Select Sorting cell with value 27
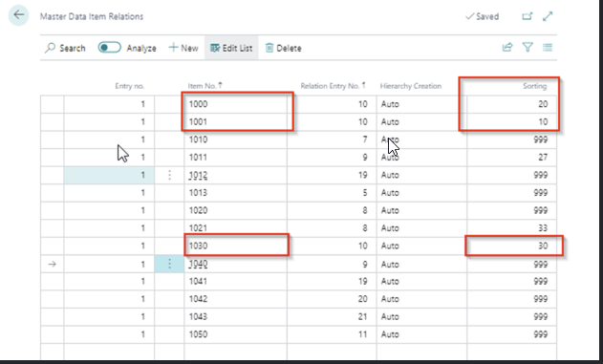603x364 pixels. tap(511, 158)
